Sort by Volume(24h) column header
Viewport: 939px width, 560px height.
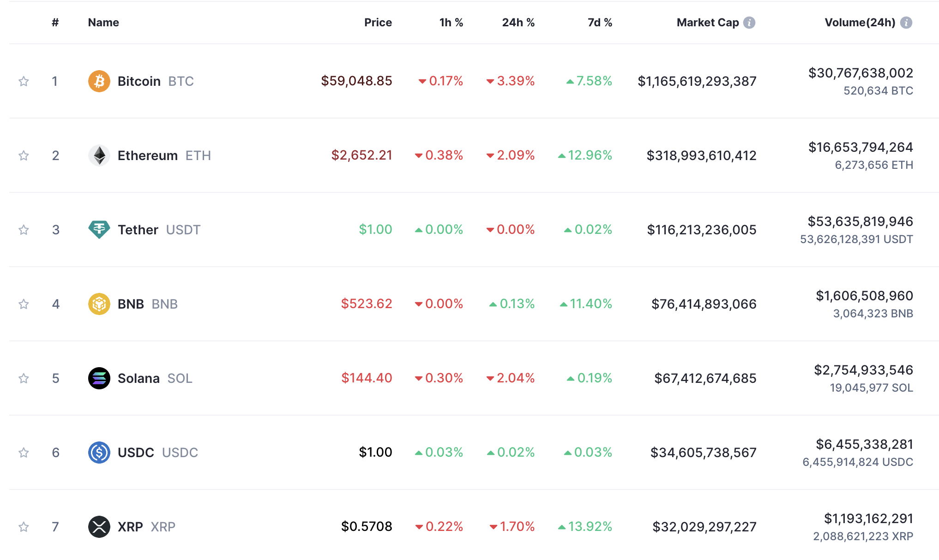pos(860,23)
